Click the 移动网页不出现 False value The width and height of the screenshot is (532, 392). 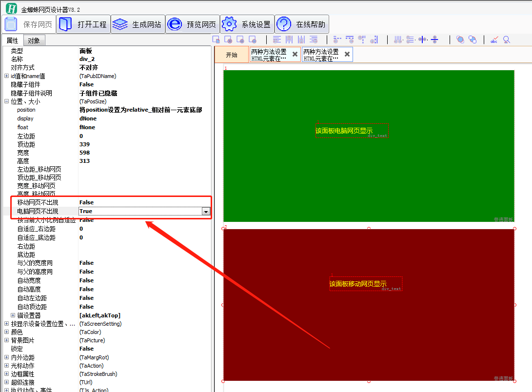(x=86, y=202)
